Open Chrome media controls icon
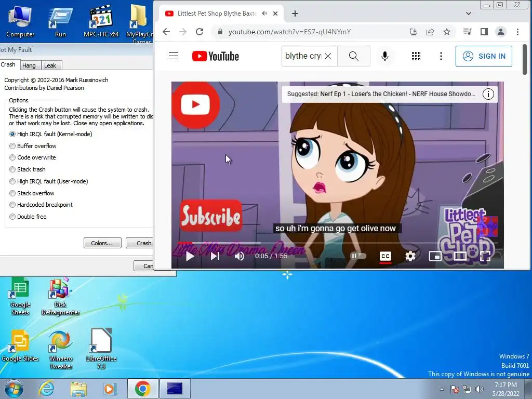 (x=467, y=32)
